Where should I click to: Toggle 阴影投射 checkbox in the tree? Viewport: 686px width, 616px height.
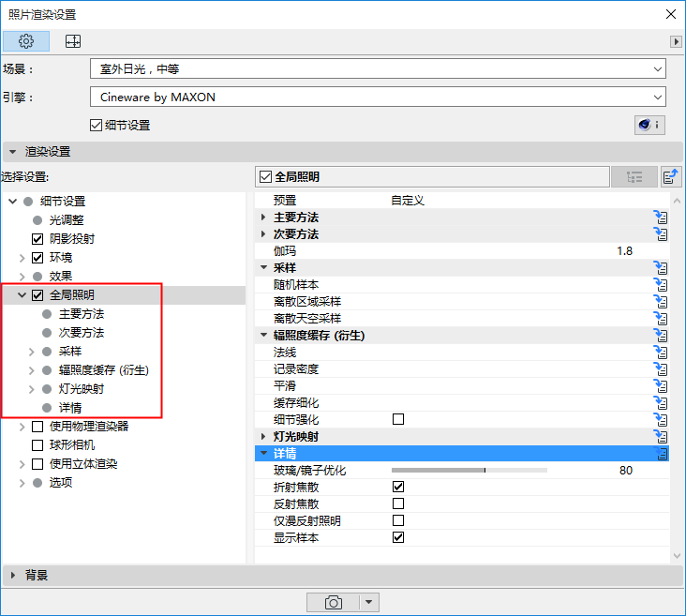coord(37,239)
